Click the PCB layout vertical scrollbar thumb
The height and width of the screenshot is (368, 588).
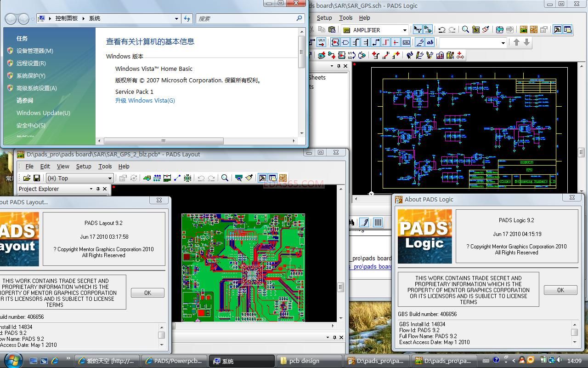(341, 287)
